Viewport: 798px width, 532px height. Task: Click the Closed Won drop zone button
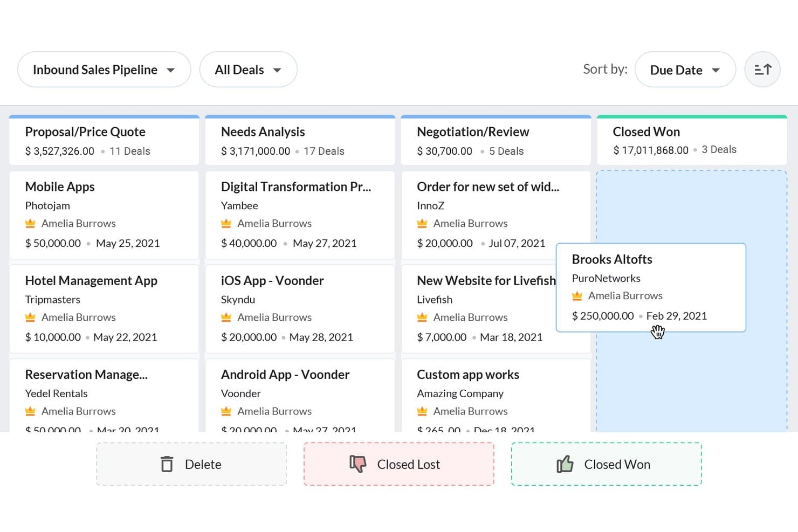tap(606, 464)
